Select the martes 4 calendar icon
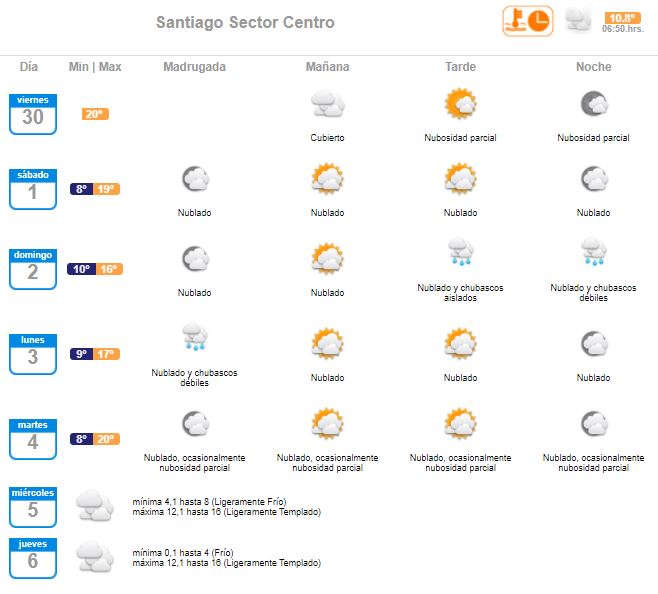 click(x=33, y=439)
